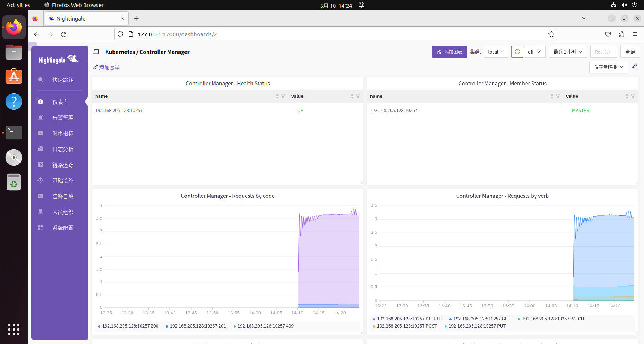Filter Health Status table name column
The image size is (644, 344).
(283, 96)
